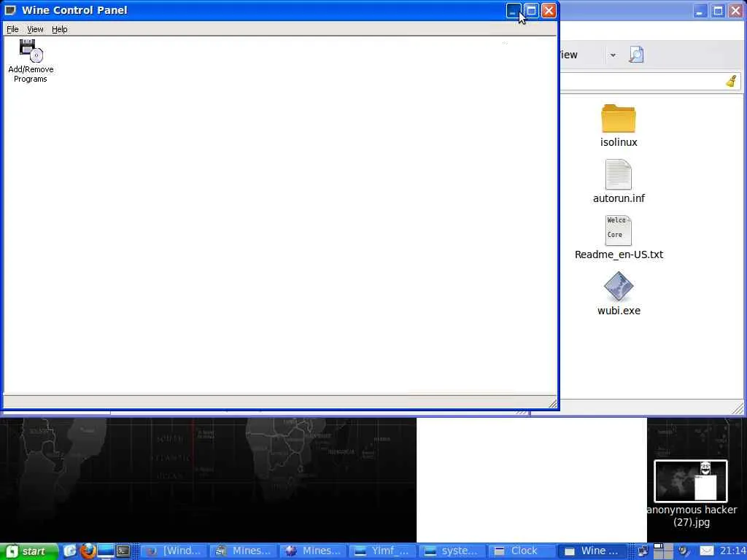The width and height of the screenshot is (747, 560).
Task: Launch terminal from the quick launch bar
Action: 123,551
